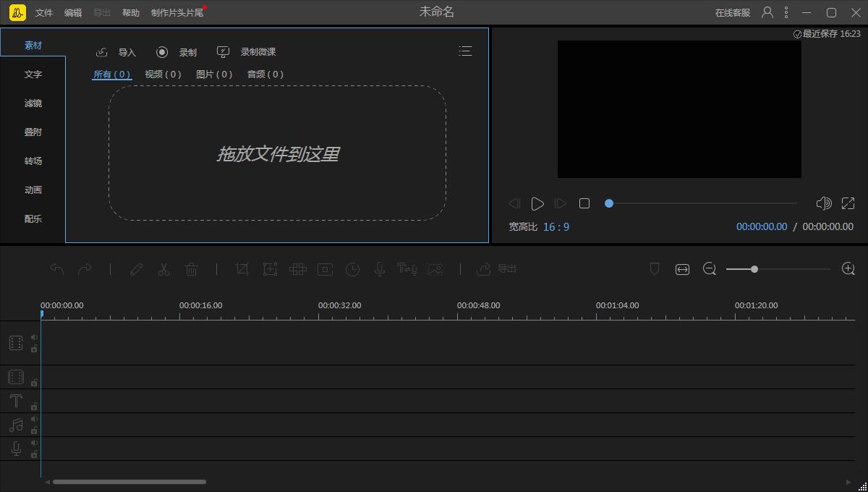The image size is (868, 492).
Task: Mute the main video track
Action: click(x=34, y=337)
